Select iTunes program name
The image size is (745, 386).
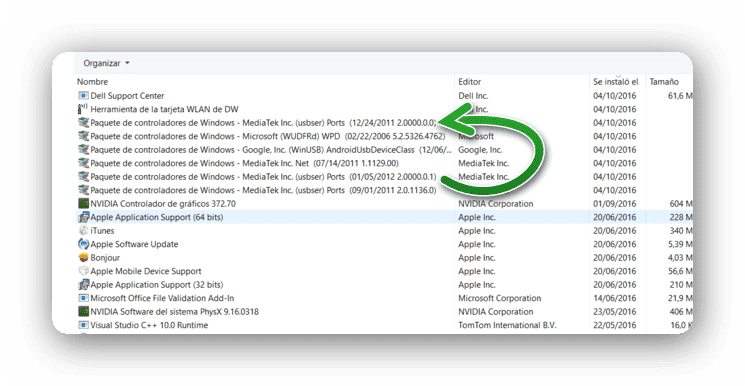[x=102, y=231]
